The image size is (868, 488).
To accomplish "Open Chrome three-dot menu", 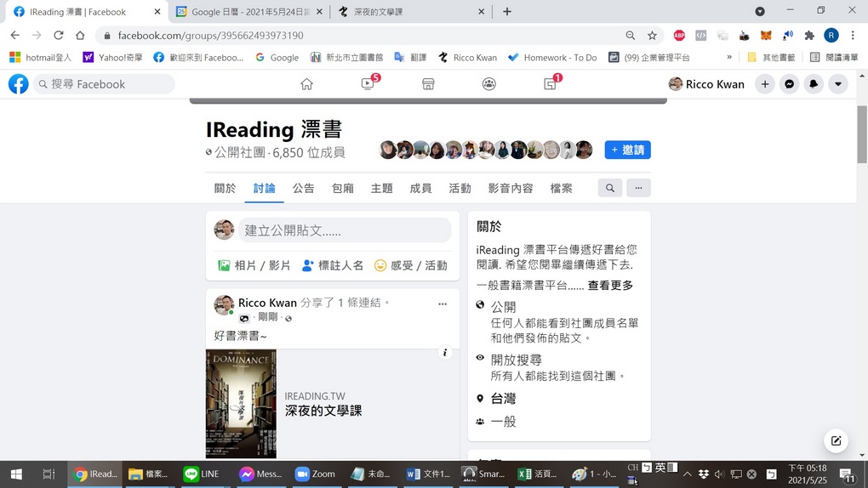I will point(853,36).
